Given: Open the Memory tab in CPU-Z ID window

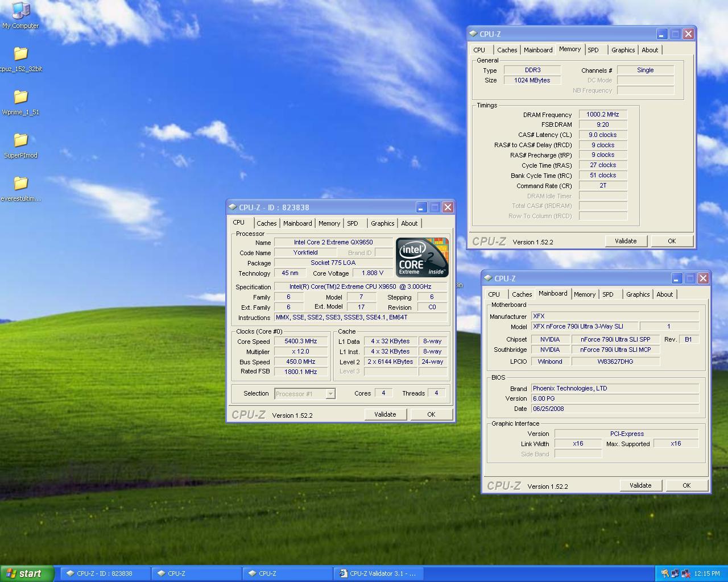Looking at the screenshot, I should (329, 223).
